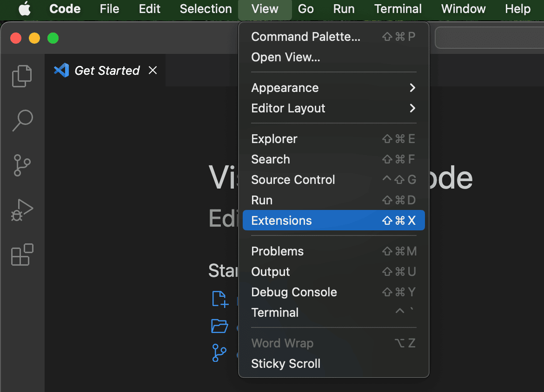Viewport: 544px width, 392px height.
Task: Click the Search magnifier icon in sidebar
Action: 22,120
